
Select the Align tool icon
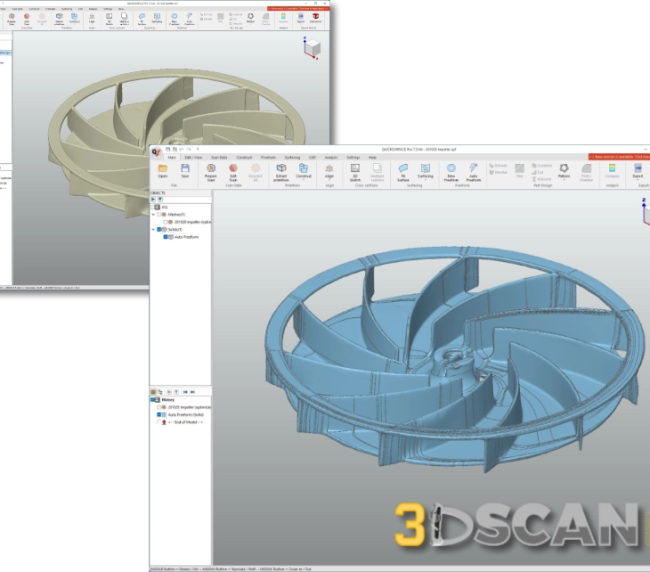pos(329,171)
